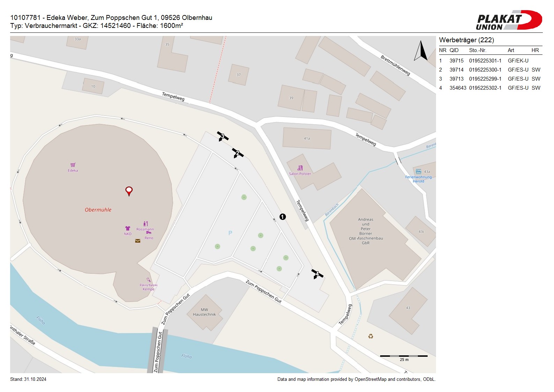Select billboard marker number 1
The image size is (554, 392).
point(283,217)
